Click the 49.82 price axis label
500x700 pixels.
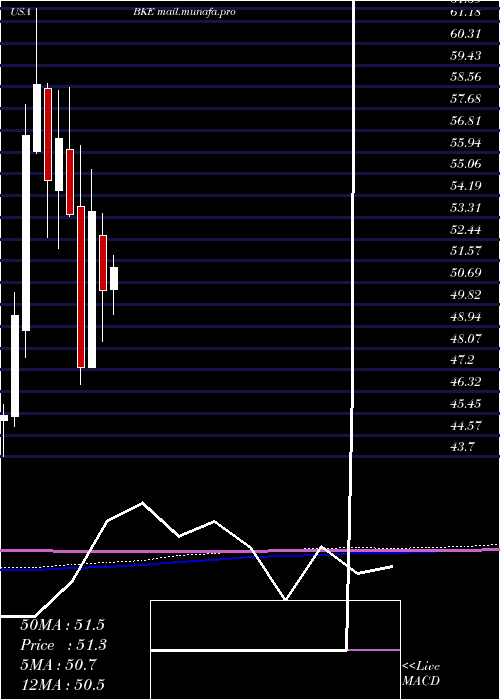[x=466, y=295]
